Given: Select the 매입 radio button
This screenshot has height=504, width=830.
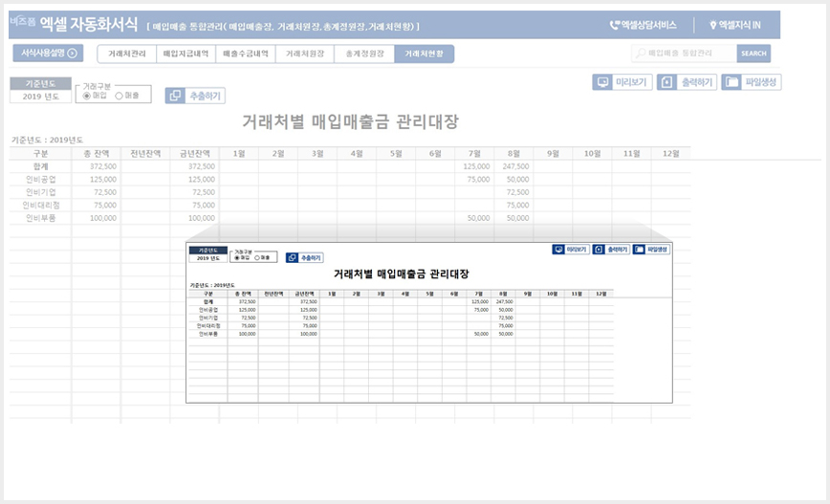Looking at the screenshot, I should click(x=87, y=96).
